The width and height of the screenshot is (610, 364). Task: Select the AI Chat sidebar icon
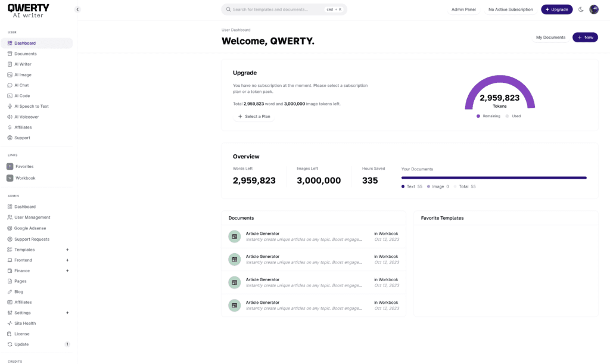coord(10,85)
